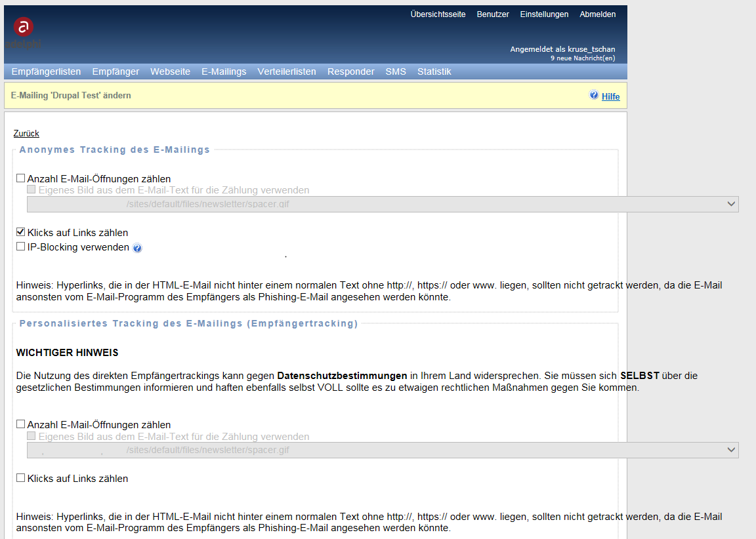Open the anonymous tracking image dropdown
This screenshot has width=756, height=539.
click(x=382, y=204)
